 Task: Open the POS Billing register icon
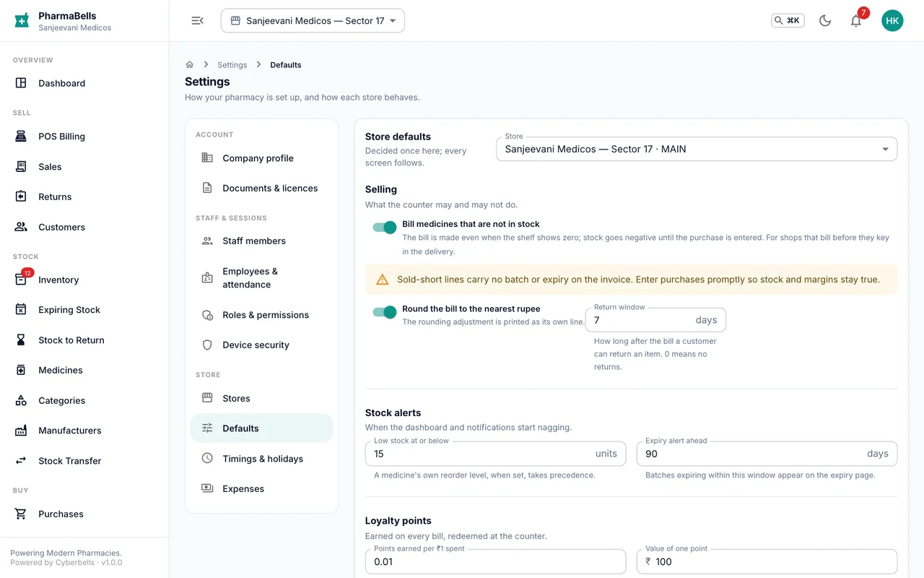[21, 137]
